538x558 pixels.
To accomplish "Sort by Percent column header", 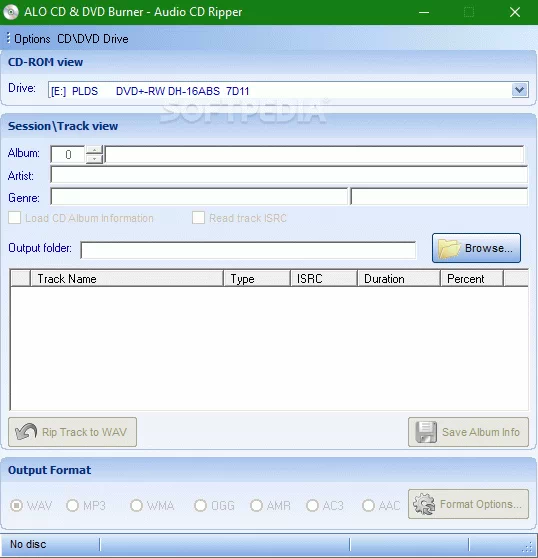I will (x=472, y=278).
